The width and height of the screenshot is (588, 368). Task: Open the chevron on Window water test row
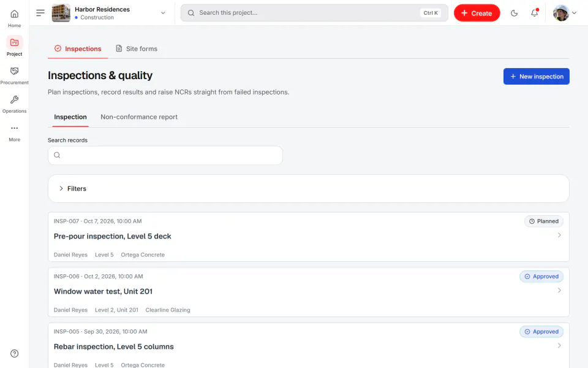tap(559, 290)
